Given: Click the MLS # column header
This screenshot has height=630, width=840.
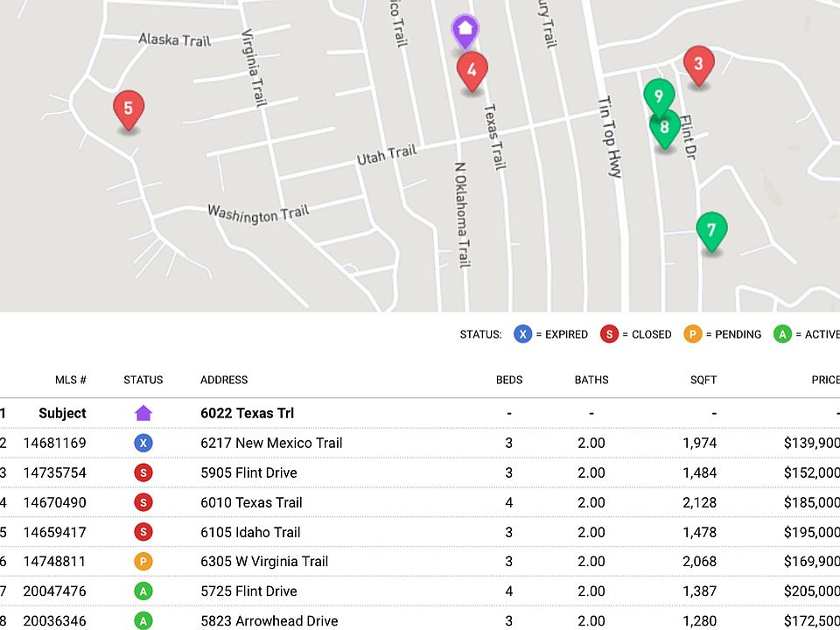Looking at the screenshot, I should click(x=71, y=380).
